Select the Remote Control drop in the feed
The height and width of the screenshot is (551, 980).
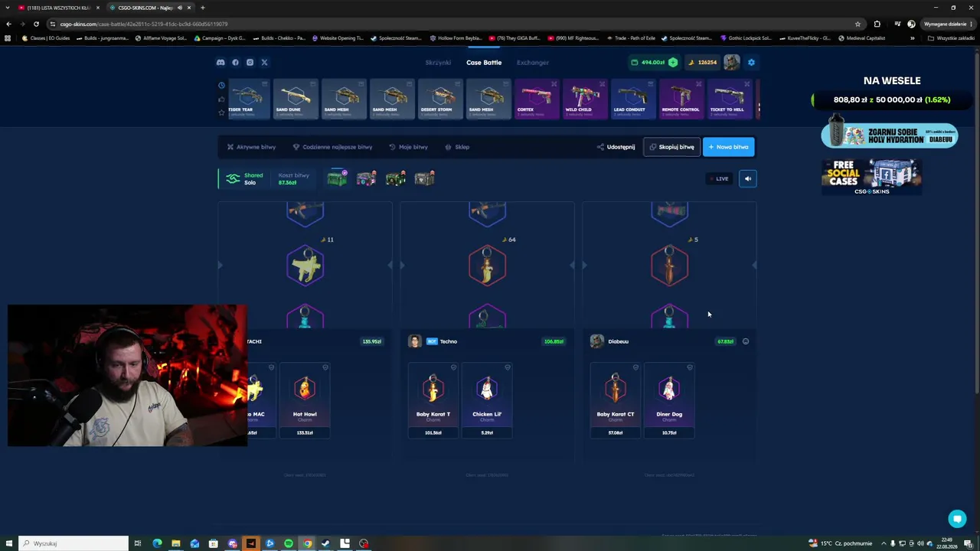681,99
